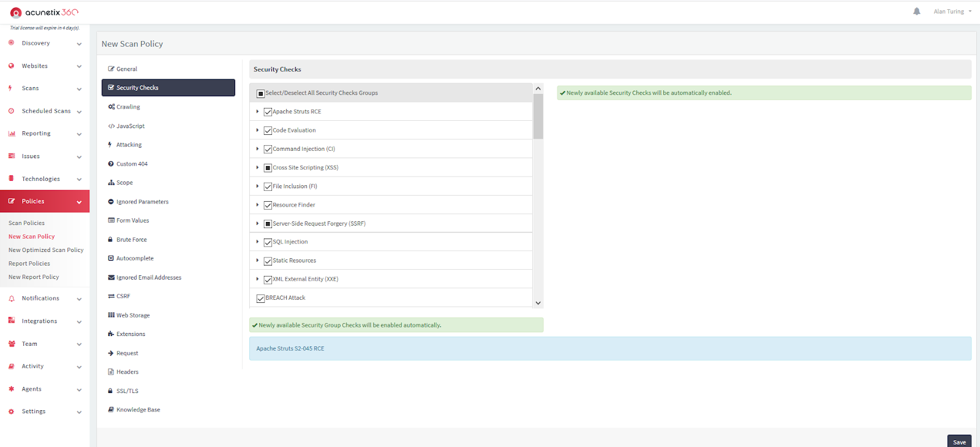Click the notification bell icon

pos(916,11)
